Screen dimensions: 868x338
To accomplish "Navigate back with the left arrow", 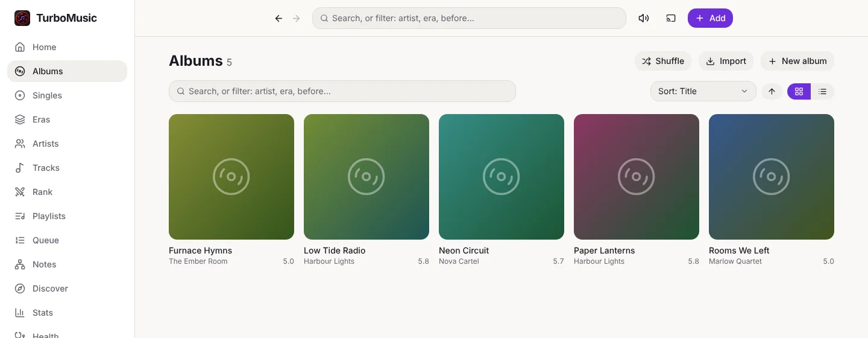I will point(278,18).
